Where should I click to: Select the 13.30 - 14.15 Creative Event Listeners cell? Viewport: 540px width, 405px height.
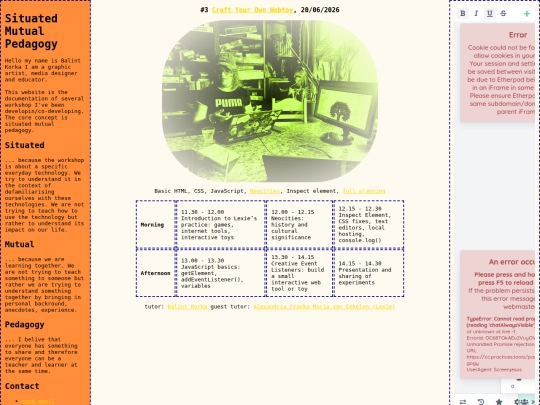tap(299, 273)
